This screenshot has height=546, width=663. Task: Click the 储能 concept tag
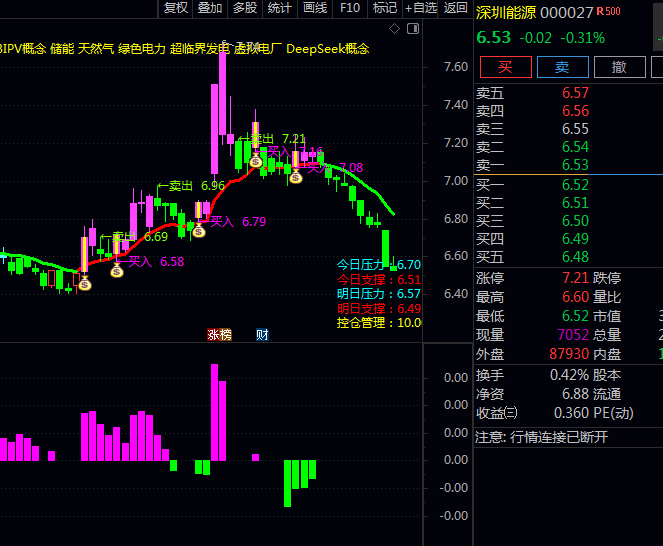[62, 49]
